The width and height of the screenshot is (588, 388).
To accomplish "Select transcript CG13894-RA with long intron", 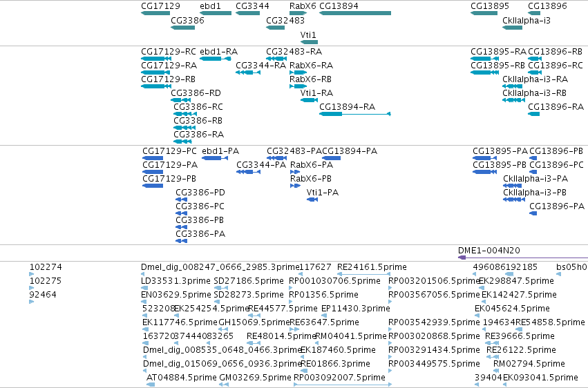I will tap(355, 114).
